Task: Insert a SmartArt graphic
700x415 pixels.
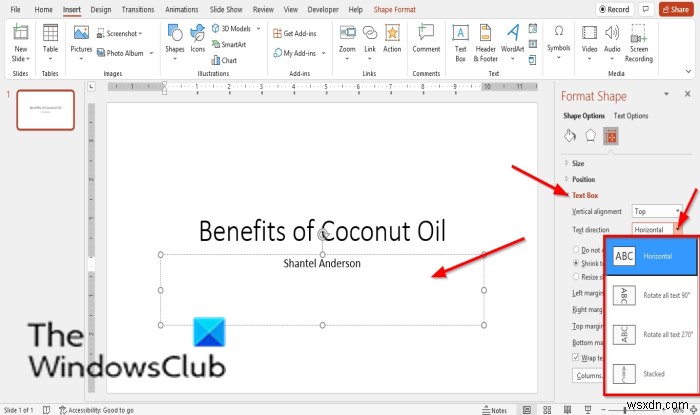Action: click(x=229, y=44)
